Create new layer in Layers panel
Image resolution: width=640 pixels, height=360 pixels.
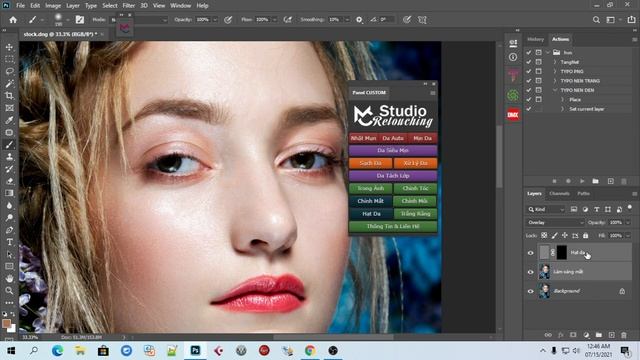611,335
